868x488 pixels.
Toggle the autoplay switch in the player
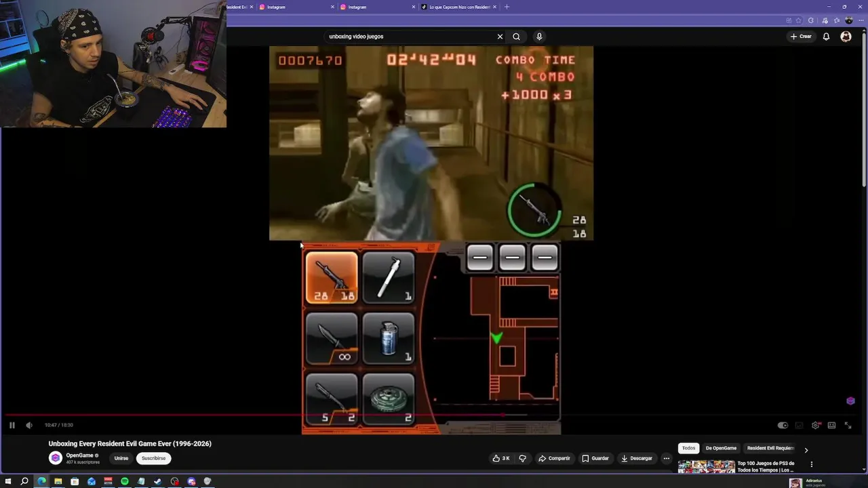(783, 426)
